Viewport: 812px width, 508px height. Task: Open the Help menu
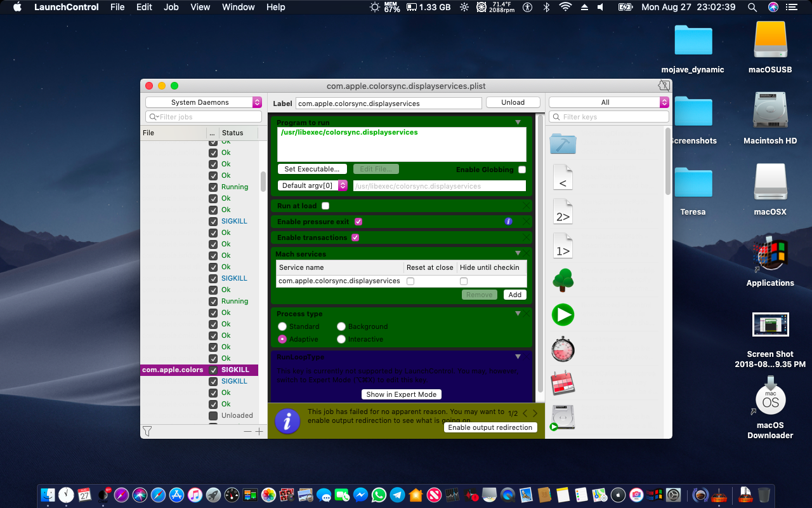pyautogui.click(x=275, y=7)
